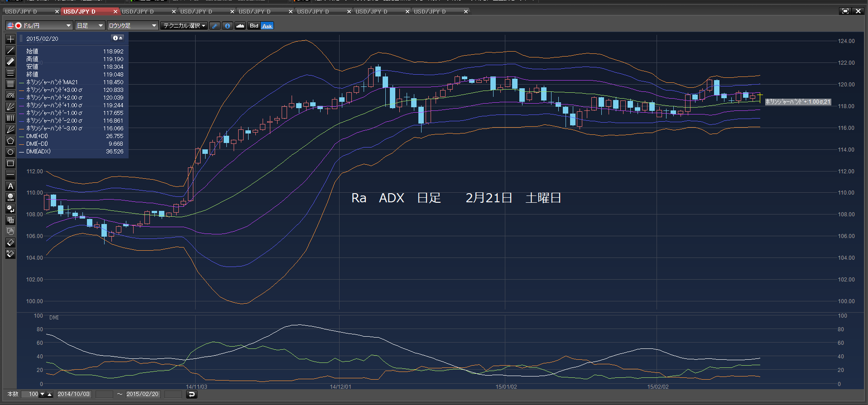The width and height of the screenshot is (868, 405).
Task: Select the fan lines tool
Action: pos(10,107)
